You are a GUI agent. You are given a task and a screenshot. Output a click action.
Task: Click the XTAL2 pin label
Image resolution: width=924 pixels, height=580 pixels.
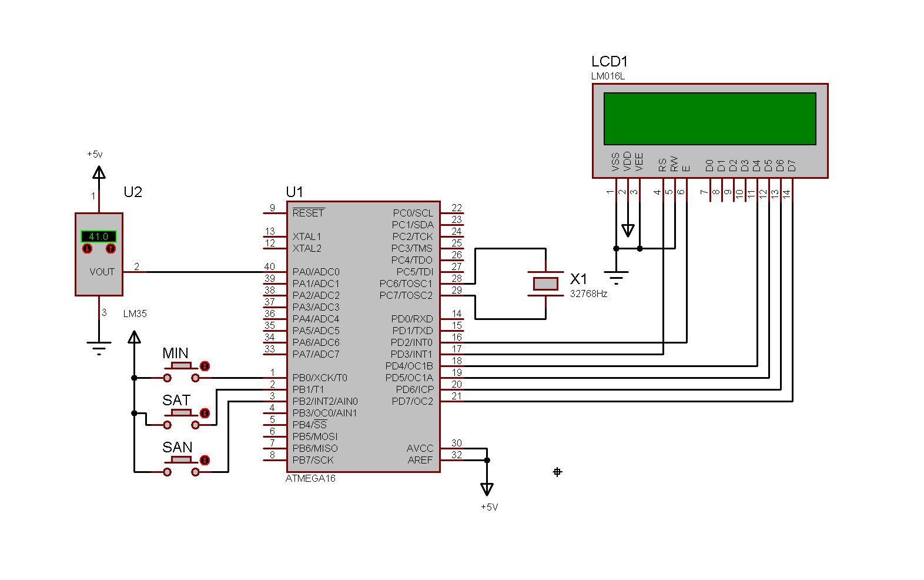307,248
